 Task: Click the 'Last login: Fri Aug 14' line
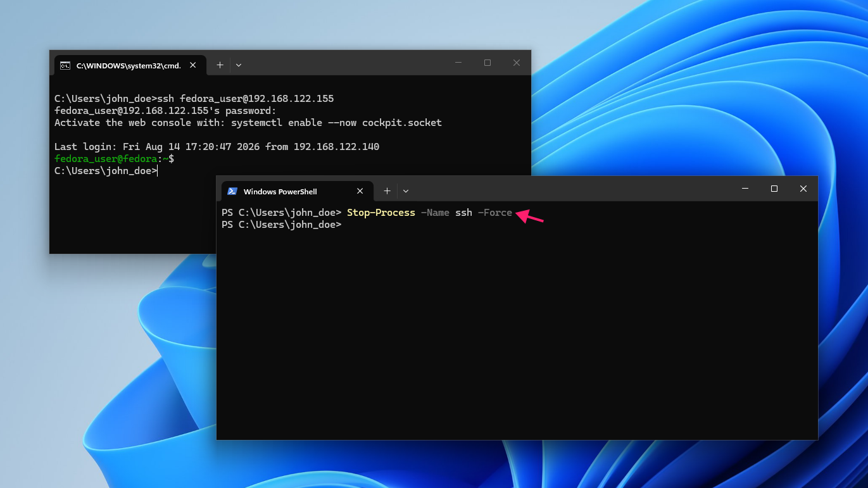point(217,147)
